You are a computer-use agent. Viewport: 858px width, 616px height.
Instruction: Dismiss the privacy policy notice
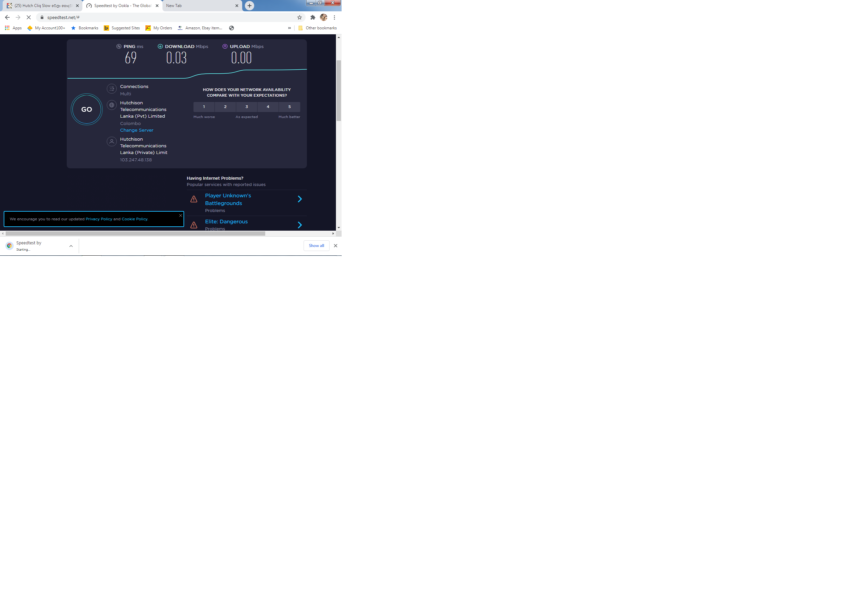(x=180, y=215)
